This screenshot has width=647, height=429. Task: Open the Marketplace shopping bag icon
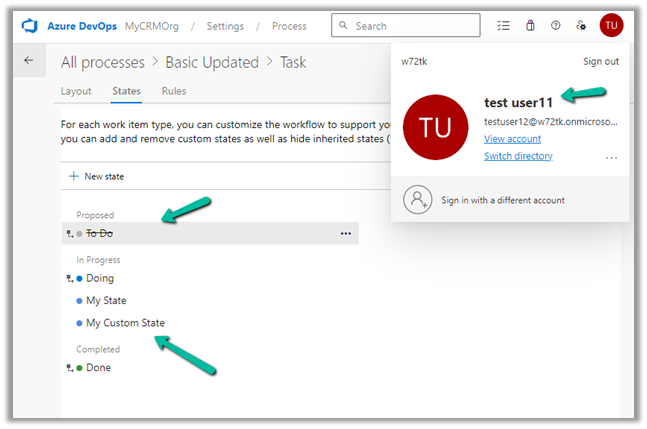click(530, 26)
